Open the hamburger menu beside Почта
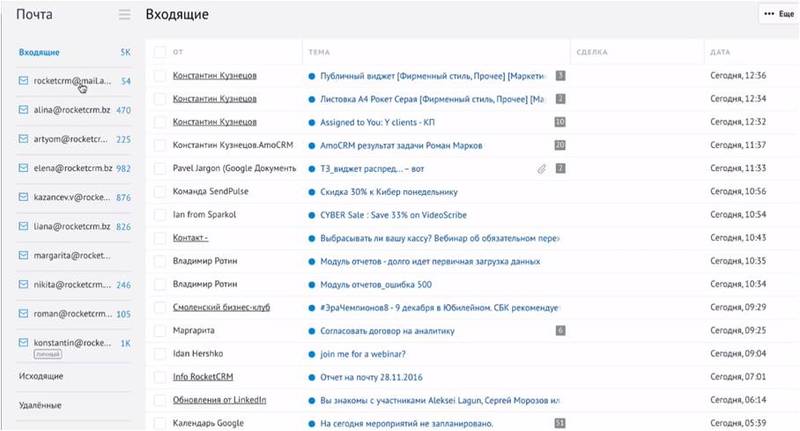Image resolution: width=800 pixels, height=431 pixels. click(x=124, y=15)
